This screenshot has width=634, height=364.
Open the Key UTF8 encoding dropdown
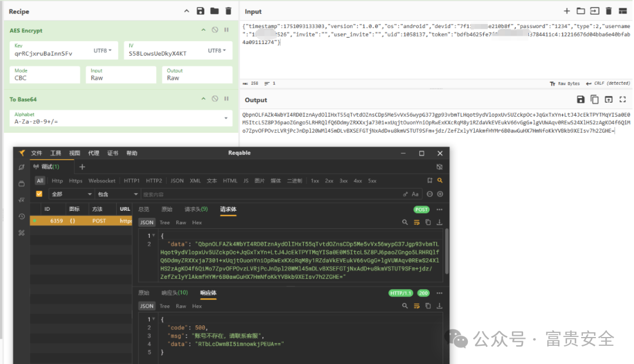click(x=103, y=50)
